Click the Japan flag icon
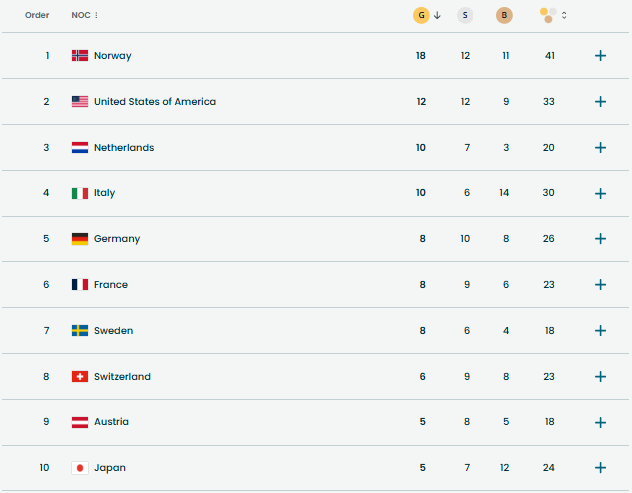Image resolution: width=632 pixels, height=493 pixels. 80,468
